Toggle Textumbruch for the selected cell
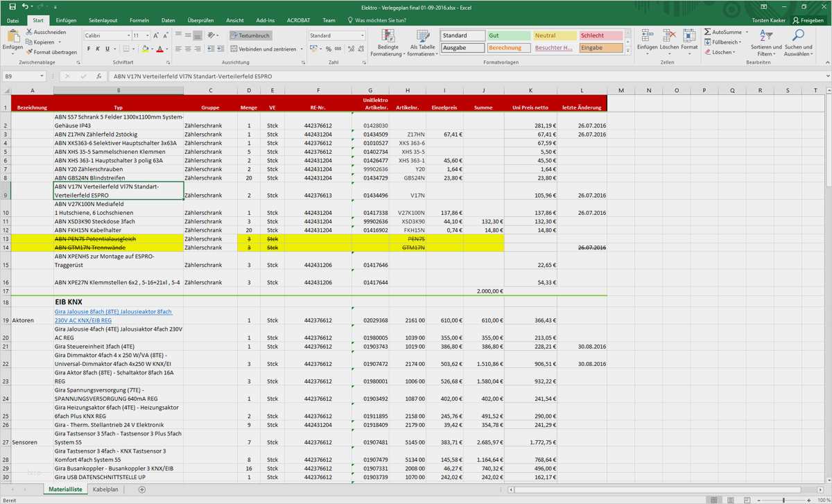The width and height of the screenshot is (832, 504). (250, 35)
